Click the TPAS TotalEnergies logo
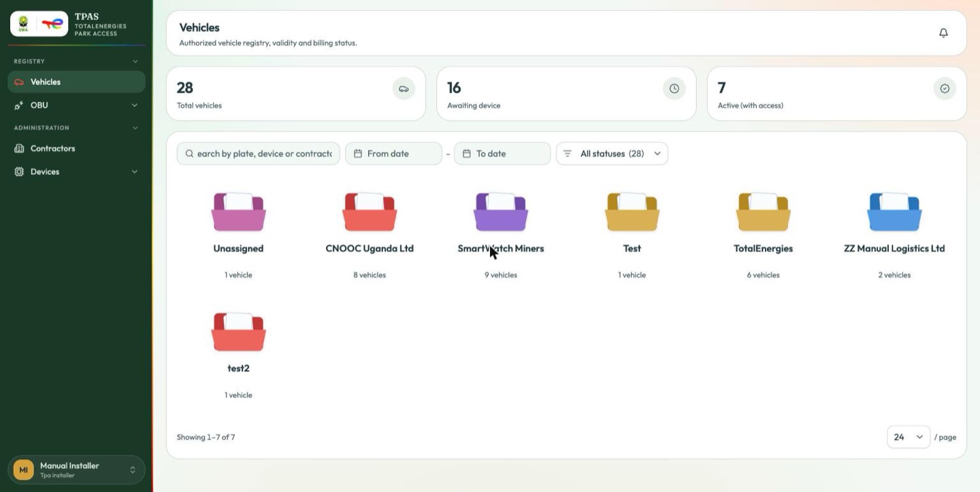The width and height of the screenshot is (980, 492). pos(39,24)
